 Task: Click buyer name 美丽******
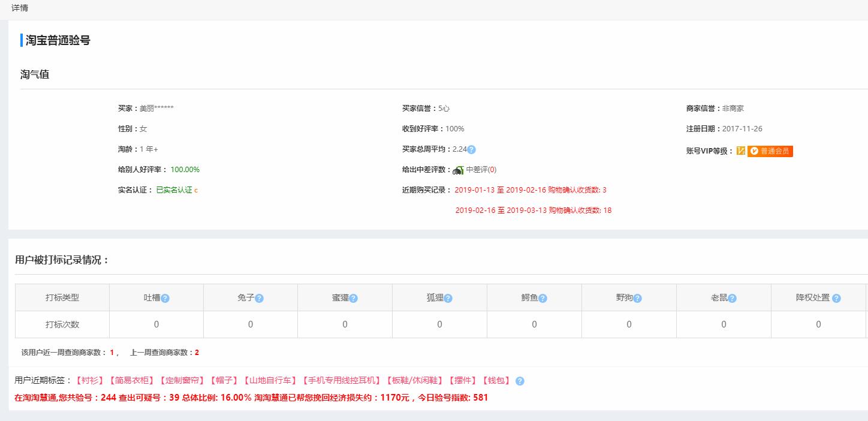156,109
